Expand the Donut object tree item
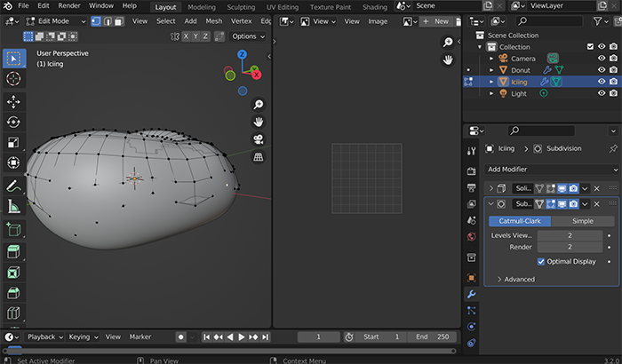The width and height of the screenshot is (622, 364). tap(490, 70)
